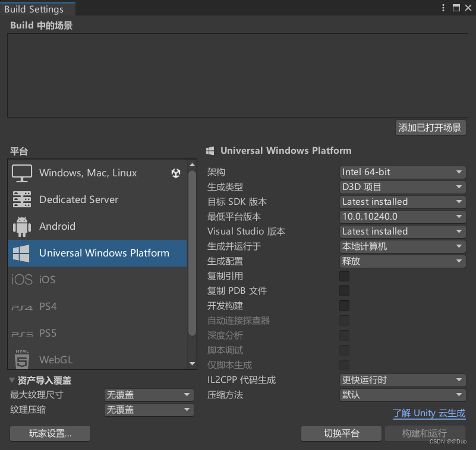Open the 生成类型 D3D 项目 dropdown
Image resolution: width=476 pixels, height=450 pixels.
(402, 187)
